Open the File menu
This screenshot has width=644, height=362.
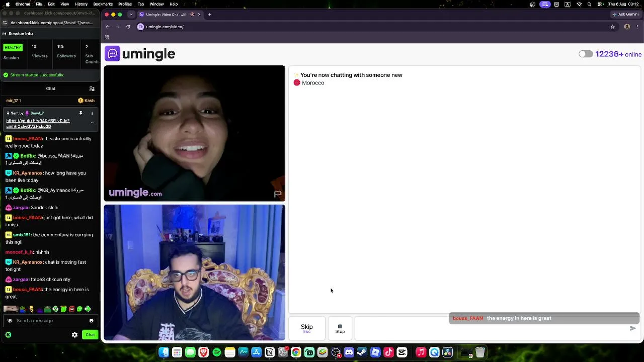point(39,4)
